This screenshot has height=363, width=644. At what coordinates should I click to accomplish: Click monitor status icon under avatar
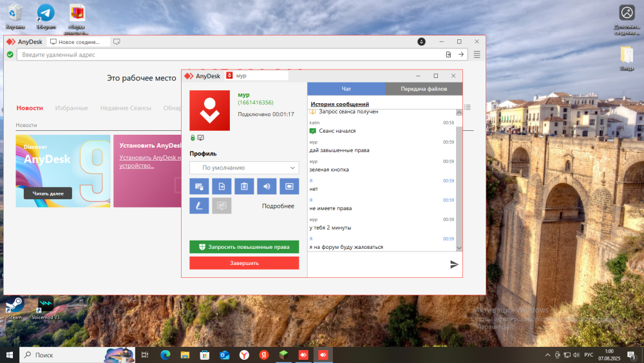(201, 138)
